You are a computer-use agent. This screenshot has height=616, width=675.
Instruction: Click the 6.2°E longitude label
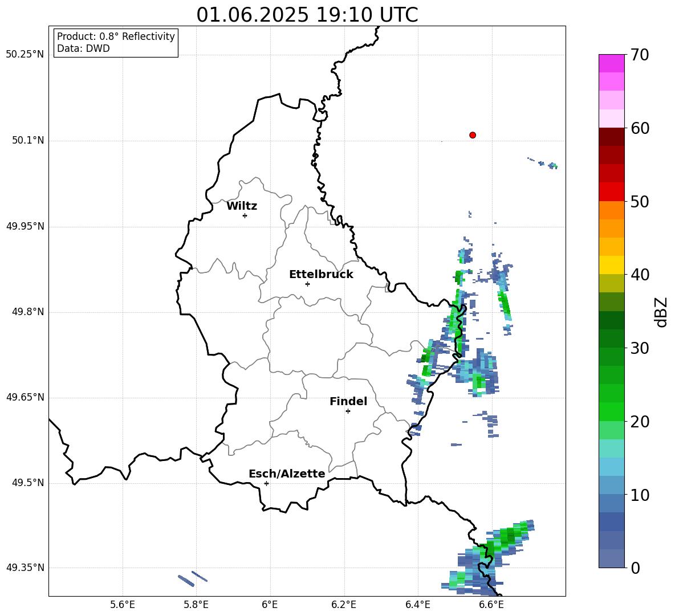click(x=344, y=605)
